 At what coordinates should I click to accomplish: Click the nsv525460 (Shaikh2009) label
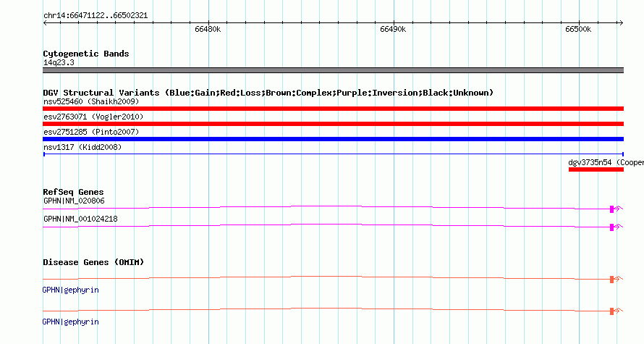pos(91,101)
